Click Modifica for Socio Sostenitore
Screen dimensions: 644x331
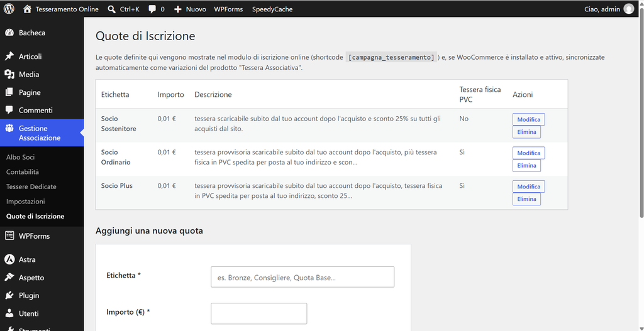[x=528, y=119]
